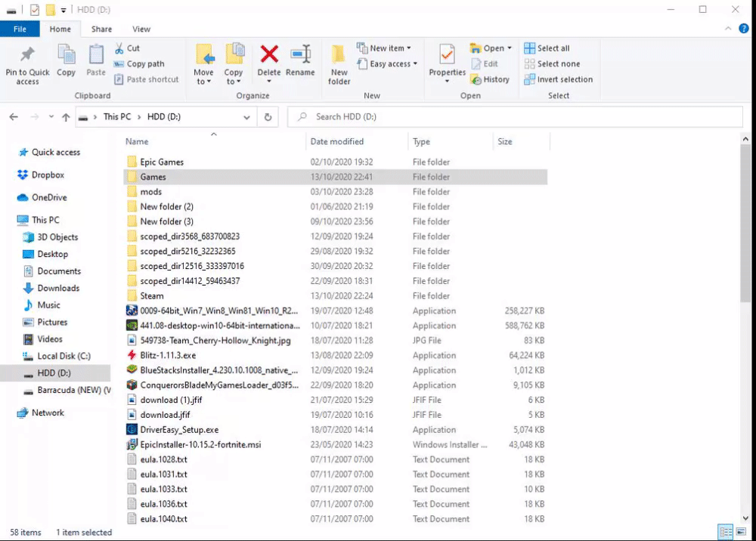This screenshot has width=756, height=541.
Task: Open recent locations dropdown arrow
Action: coord(51,116)
